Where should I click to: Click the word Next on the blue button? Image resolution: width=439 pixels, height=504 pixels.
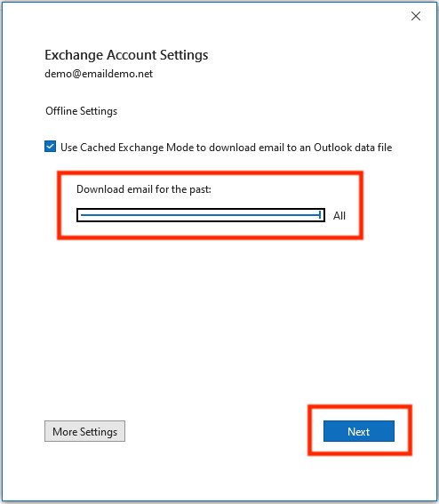tap(359, 431)
